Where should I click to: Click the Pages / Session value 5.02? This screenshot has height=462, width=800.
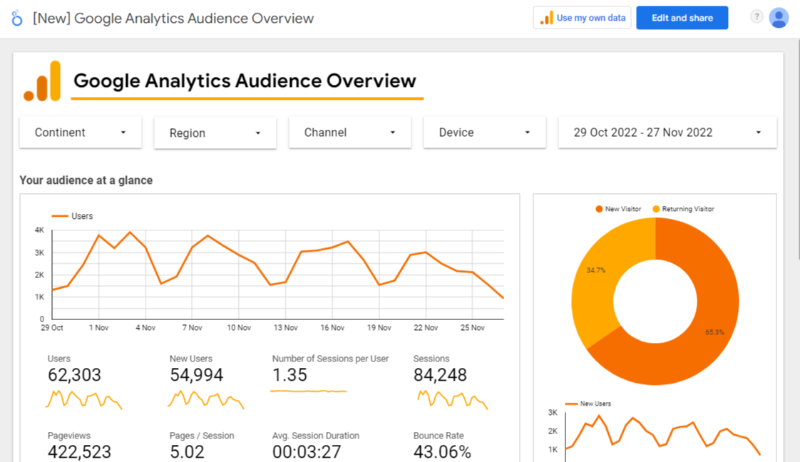(x=187, y=452)
